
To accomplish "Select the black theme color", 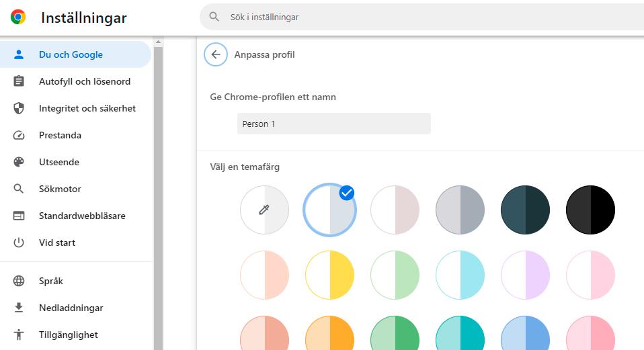I will [590, 210].
